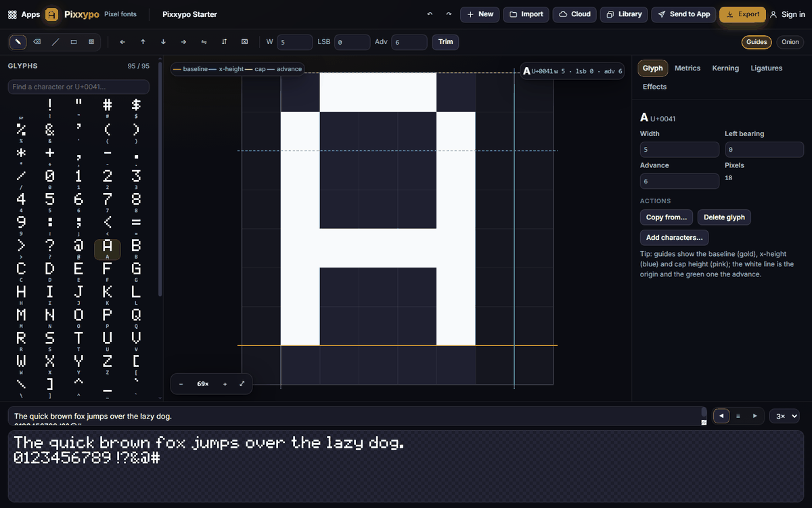Open the Library button
This screenshot has width=812, height=508.
point(624,14)
